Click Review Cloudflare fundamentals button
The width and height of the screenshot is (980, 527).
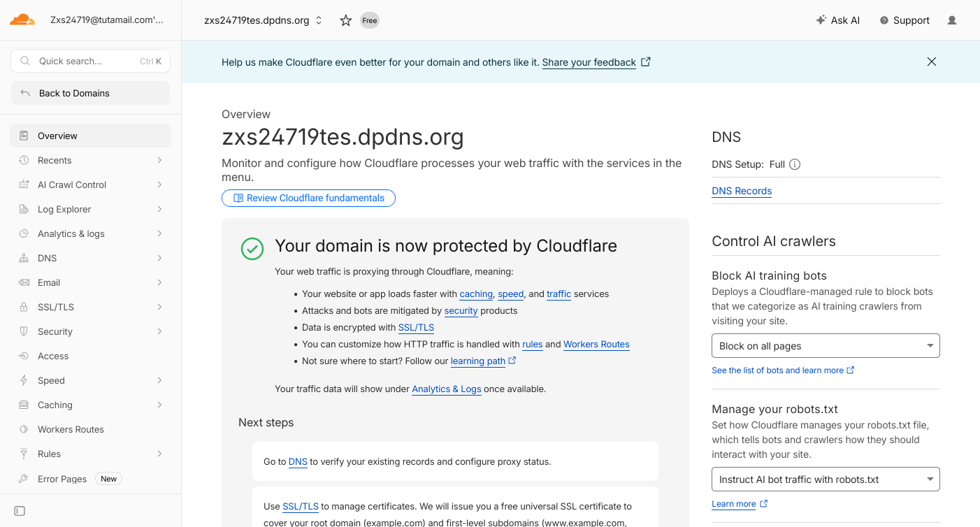pyautogui.click(x=308, y=198)
